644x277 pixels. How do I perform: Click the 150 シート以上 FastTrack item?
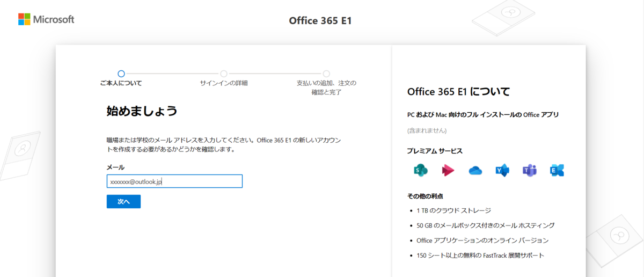pyautogui.click(x=480, y=256)
